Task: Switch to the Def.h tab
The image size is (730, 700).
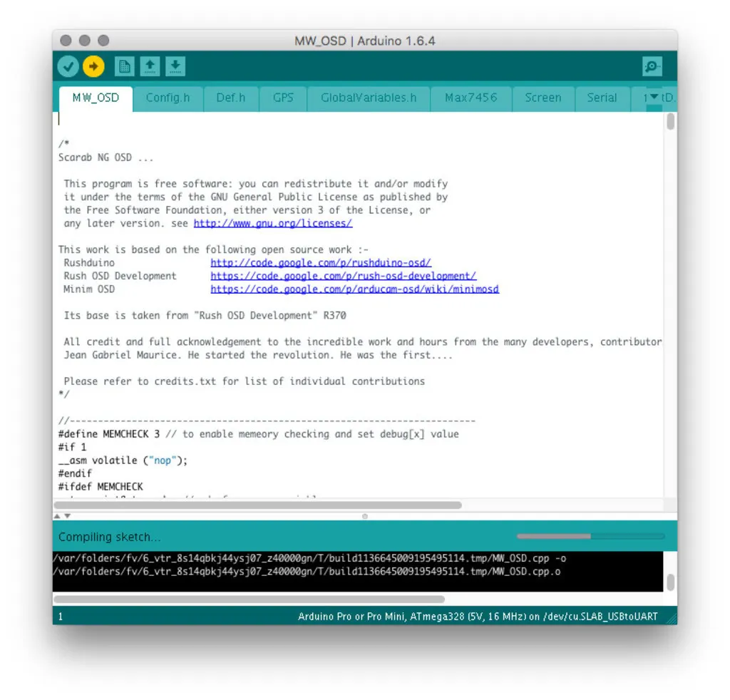Action: pyautogui.click(x=230, y=98)
